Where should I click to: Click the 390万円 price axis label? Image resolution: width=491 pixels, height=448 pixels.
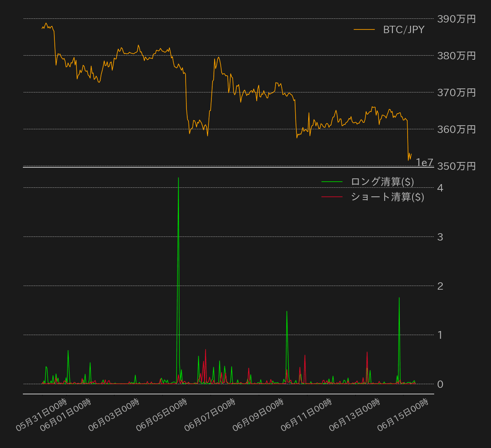click(x=456, y=19)
